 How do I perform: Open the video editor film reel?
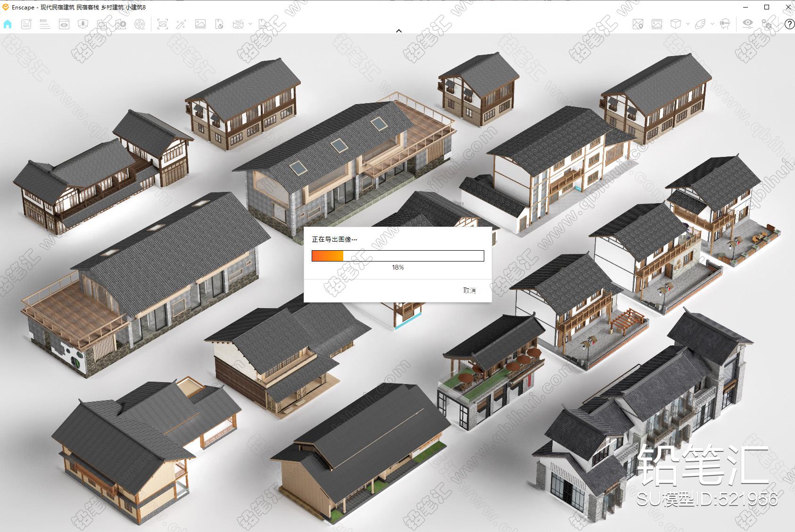point(140,24)
